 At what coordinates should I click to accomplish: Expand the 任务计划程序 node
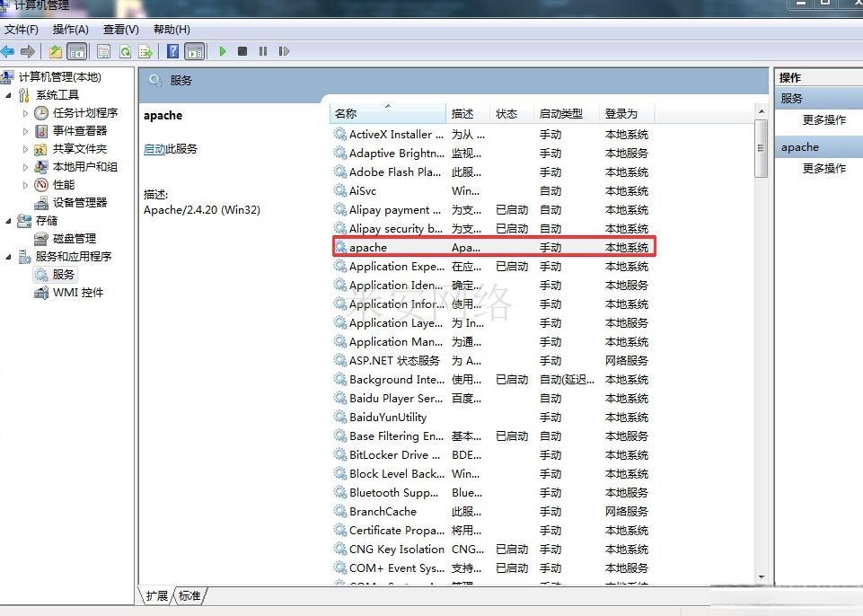coord(25,113)
